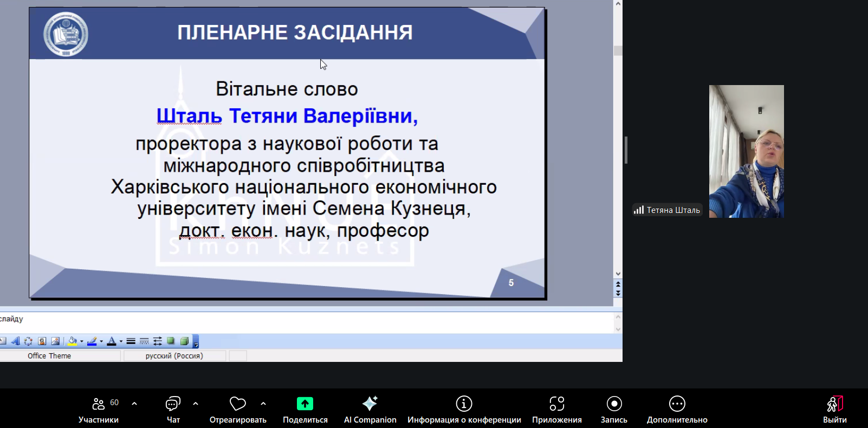Expand the Participants options chevron
Image resolution: width=868 pixels, height=428 pixels.
[x=134, y=404]
